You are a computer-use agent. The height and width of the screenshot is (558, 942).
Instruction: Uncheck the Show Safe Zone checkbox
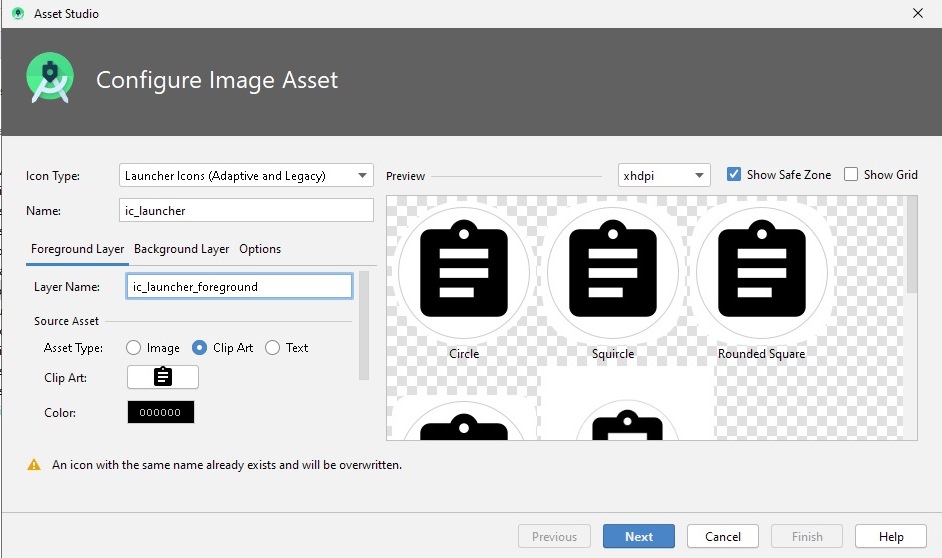[734, 174]
